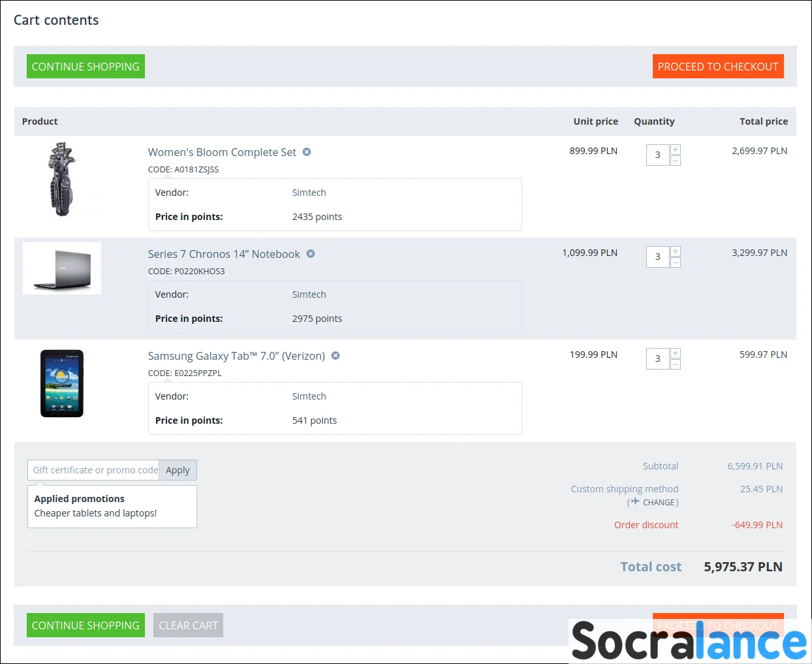The image size is (812, 664).
Task: Open Simtech vendor link for Women's Bloom set
Action: pos(309,193)
